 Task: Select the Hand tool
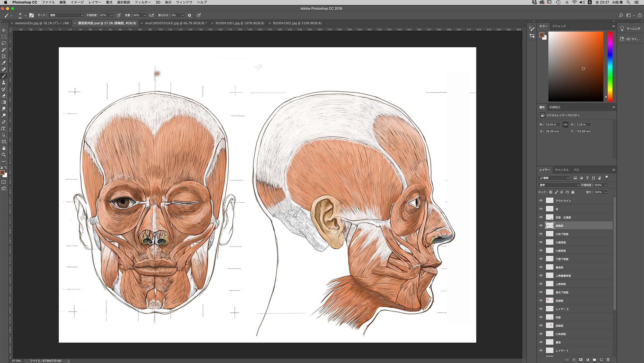tap(4, 148)
